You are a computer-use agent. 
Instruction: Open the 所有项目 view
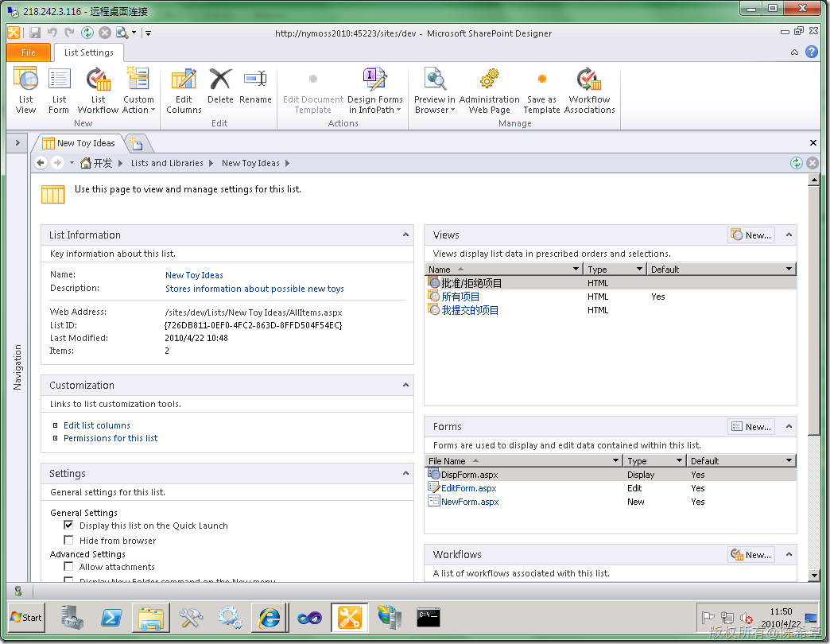click(460, 297)
